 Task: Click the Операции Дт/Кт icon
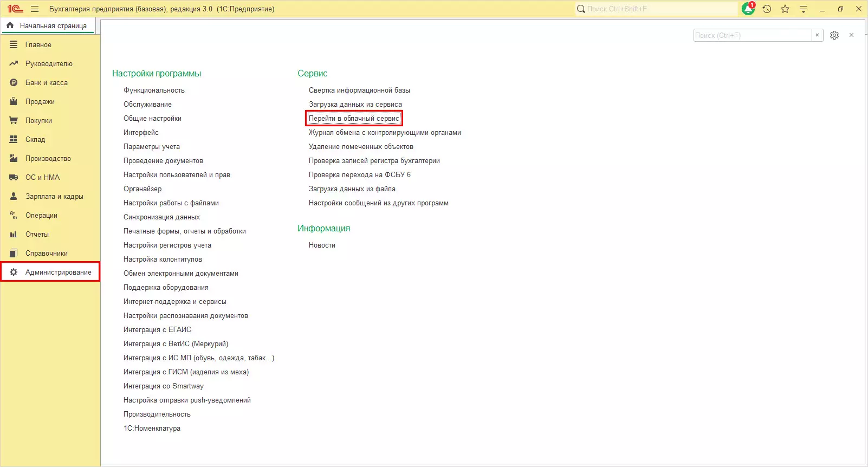pos(14,215)
